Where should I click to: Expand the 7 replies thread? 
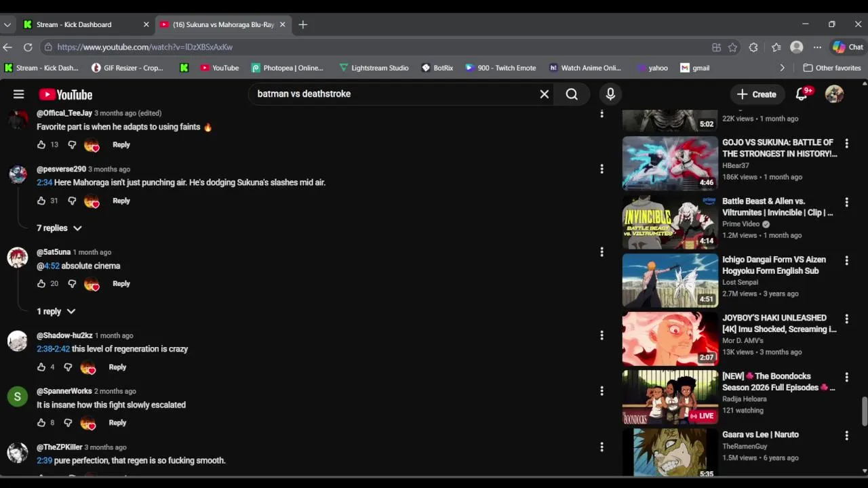tap(59, 228)
